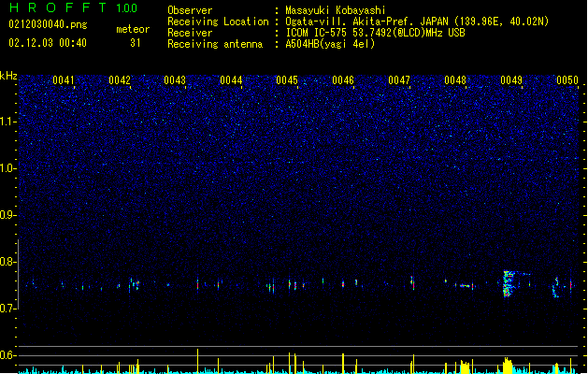Click the 1.0 kHz axis label

tap(8, 168)
